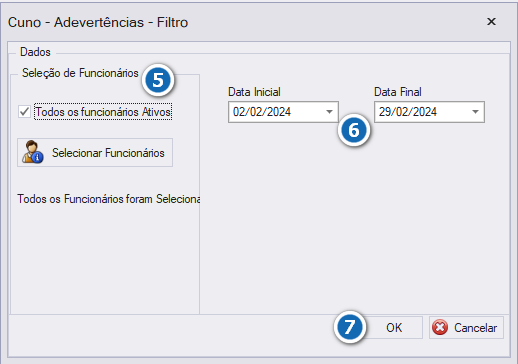Click the Todos os funcionários Ativos label text
This screenshot has height=364, width=518.
click(x=103, y=112)
